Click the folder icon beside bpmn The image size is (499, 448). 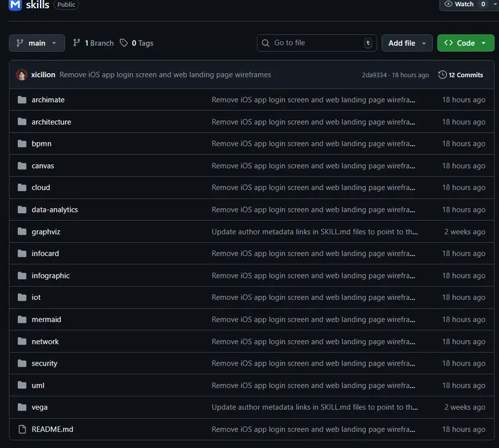pos(22,144)
